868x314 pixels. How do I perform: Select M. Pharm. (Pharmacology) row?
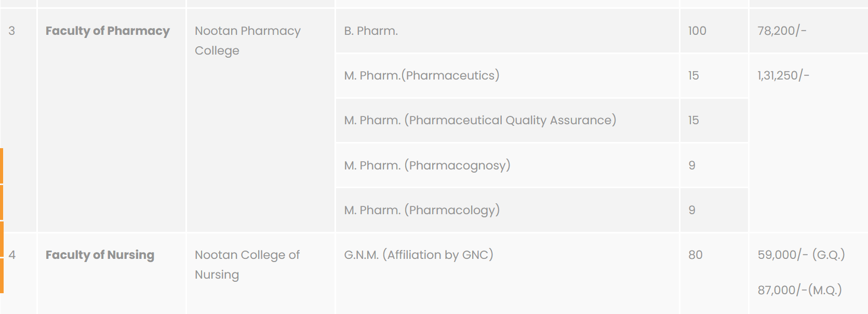click(421, 211)
